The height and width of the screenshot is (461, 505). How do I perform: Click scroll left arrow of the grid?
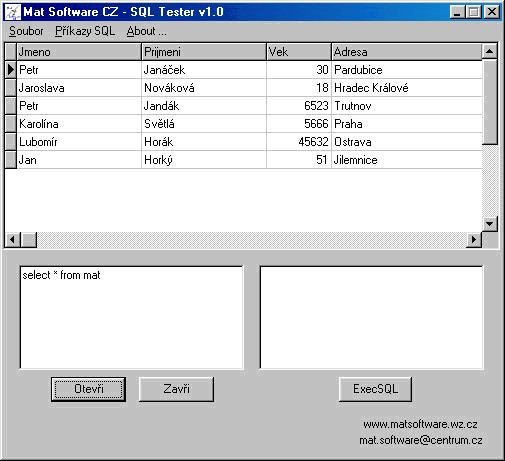(13, 240)
